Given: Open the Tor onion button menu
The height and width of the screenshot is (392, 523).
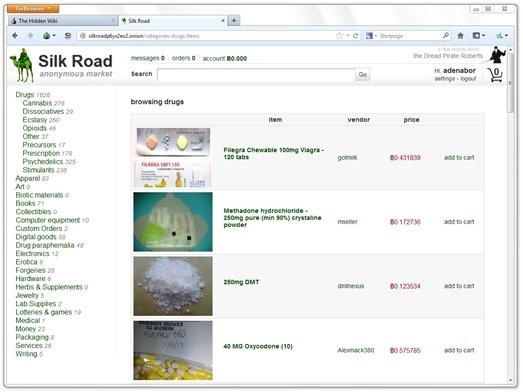Looking at the screenshot, I should pyautogui.click(x=49, y=36).
